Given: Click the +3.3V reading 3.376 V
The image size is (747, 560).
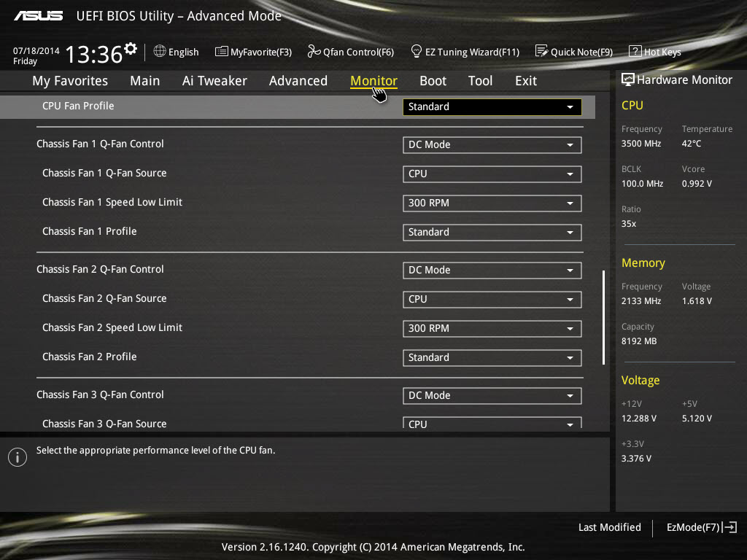Looking at the screenshot, I should pos(636,458).
